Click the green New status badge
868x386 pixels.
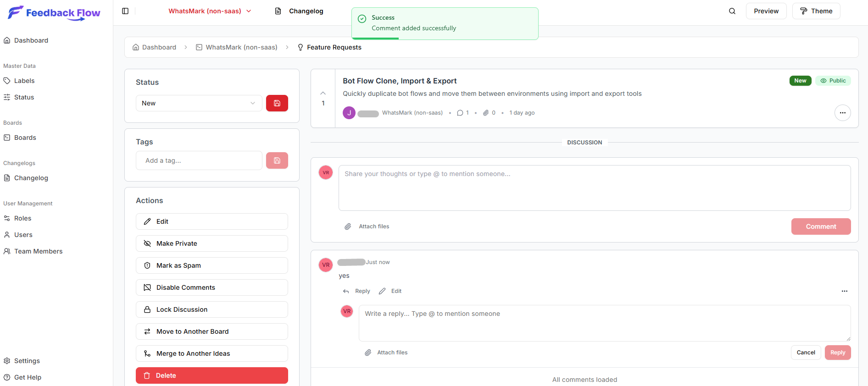pos(800,81)
